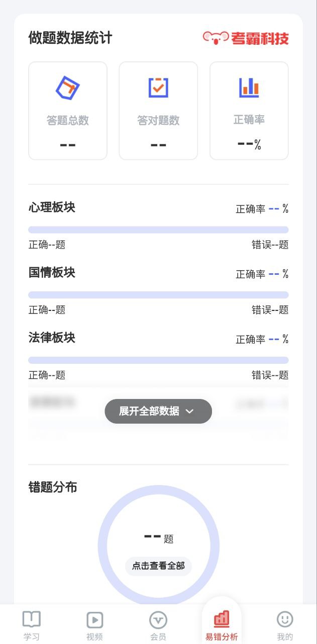Tap the 正确率 bar chart icon
Screen dimensions: 317x644
click(x=249, y=88)
